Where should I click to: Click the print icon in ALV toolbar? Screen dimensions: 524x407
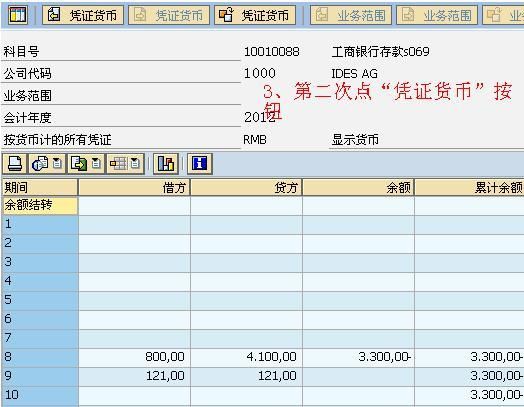point(15,164)
